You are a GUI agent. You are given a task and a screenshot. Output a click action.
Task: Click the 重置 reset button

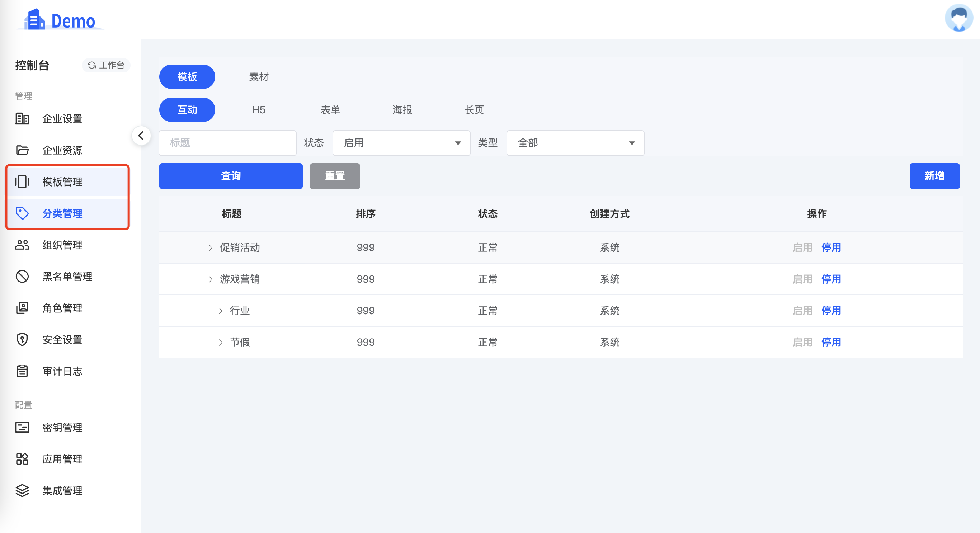click(x=335, y=176)
